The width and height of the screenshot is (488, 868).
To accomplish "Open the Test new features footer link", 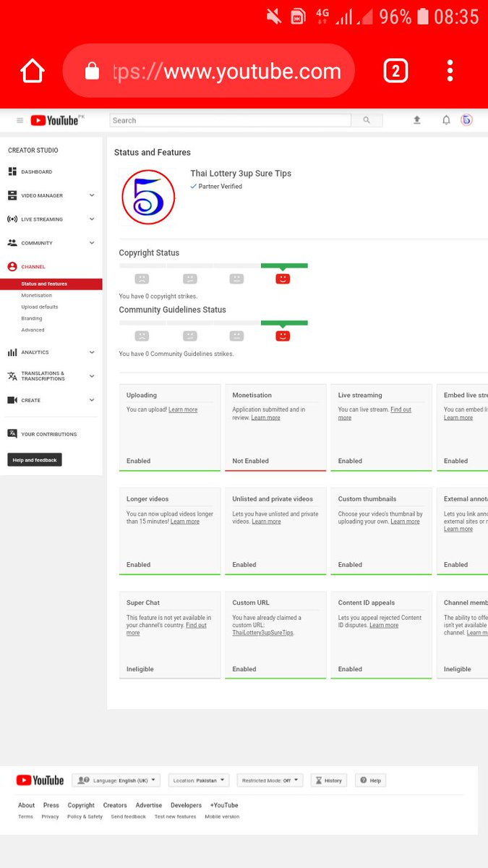I will point(175,817).
